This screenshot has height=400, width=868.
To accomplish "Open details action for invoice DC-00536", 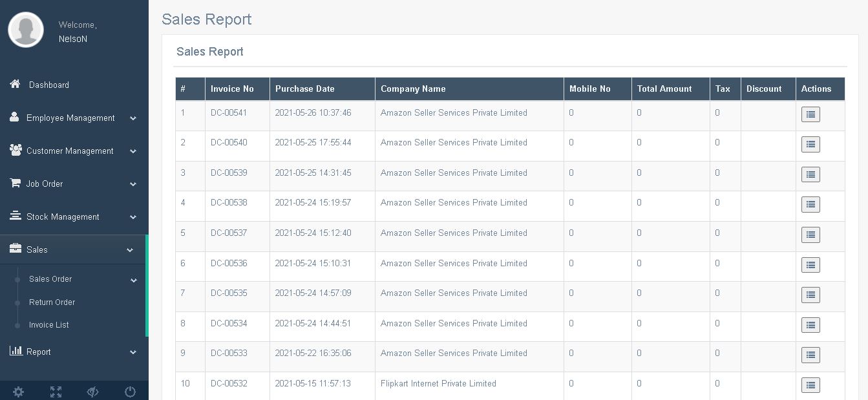I will [810, 265].
